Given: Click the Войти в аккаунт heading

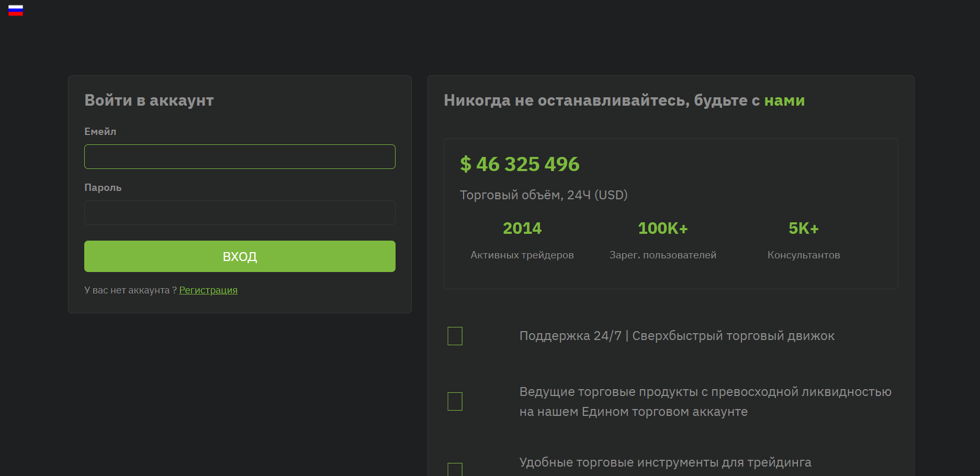Looking at the screenshot, I should (149, 100).
